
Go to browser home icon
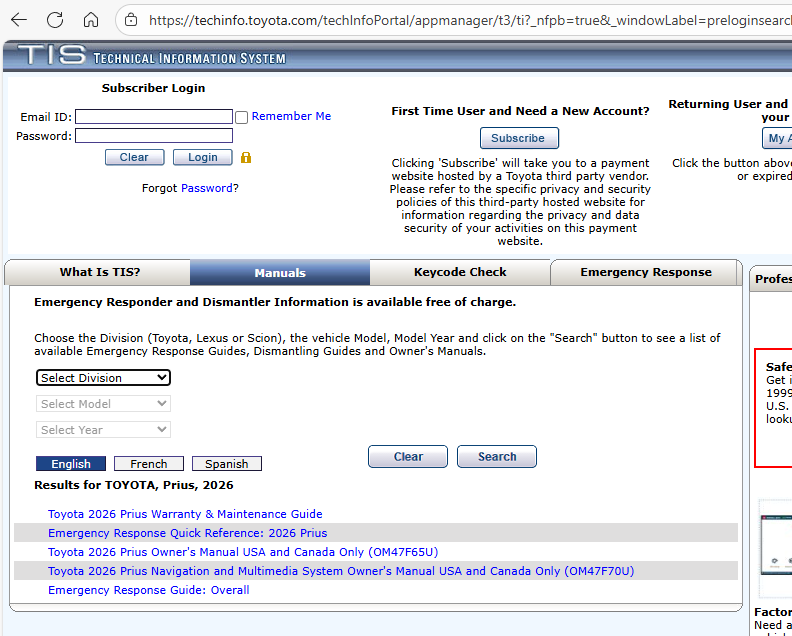pos(91,20)
